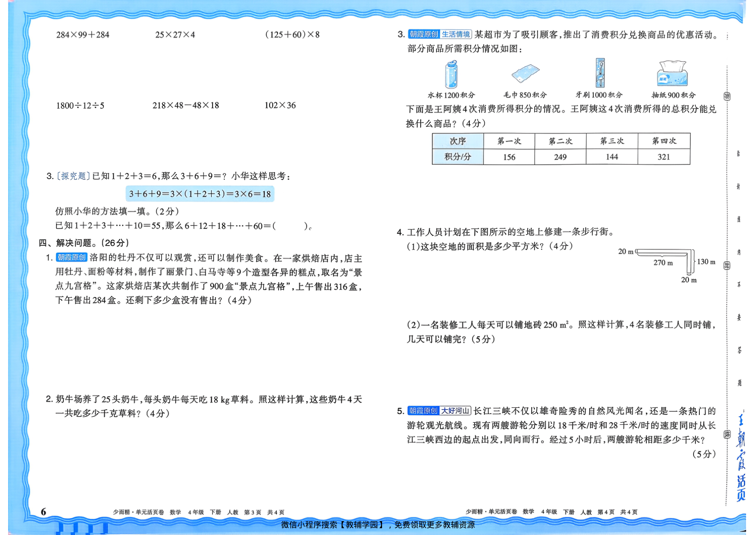Click table cell with value 156

click(509, 157)
